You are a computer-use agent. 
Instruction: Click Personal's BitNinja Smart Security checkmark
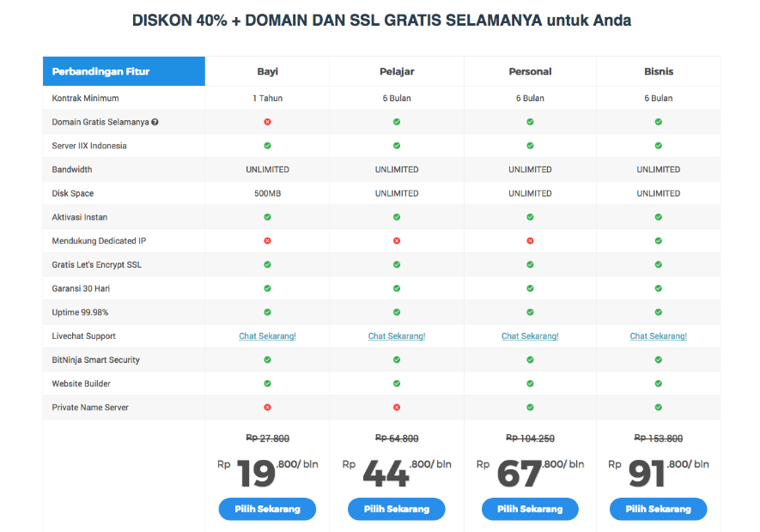(x=530, y=360)
